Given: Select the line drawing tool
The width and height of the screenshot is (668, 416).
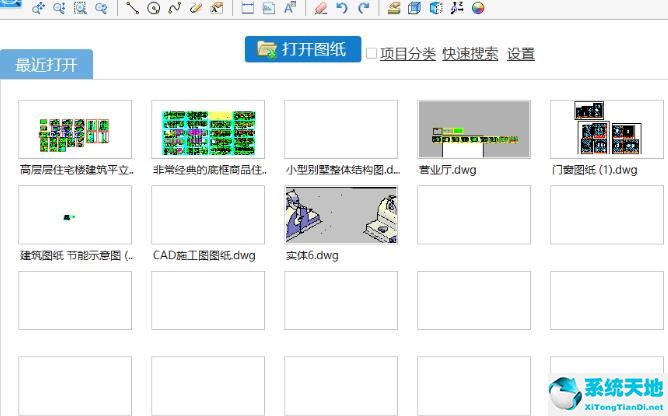Looking at the screenshot, I should tap(132, 8).
